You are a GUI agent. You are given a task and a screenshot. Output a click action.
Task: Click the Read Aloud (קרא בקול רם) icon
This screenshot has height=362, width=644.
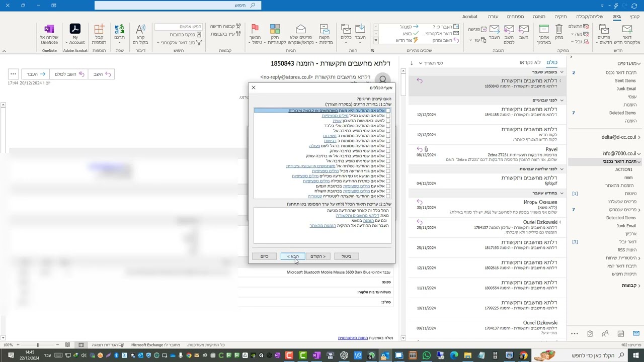click(x=141, y=30)
